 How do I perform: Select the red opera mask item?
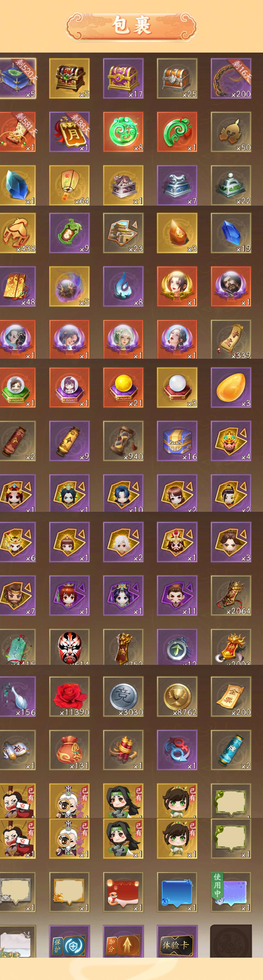tap(69, 647)
